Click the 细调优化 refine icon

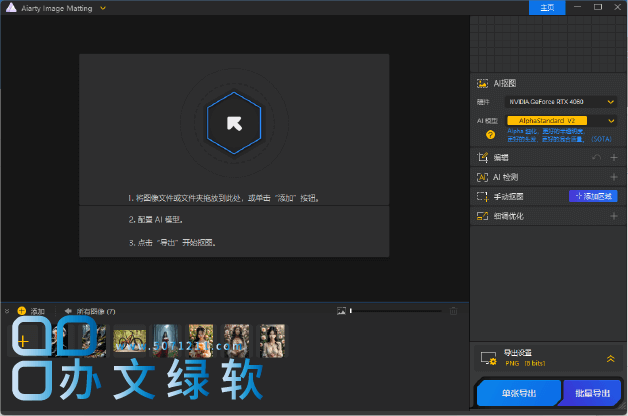(x=482, y=216)
